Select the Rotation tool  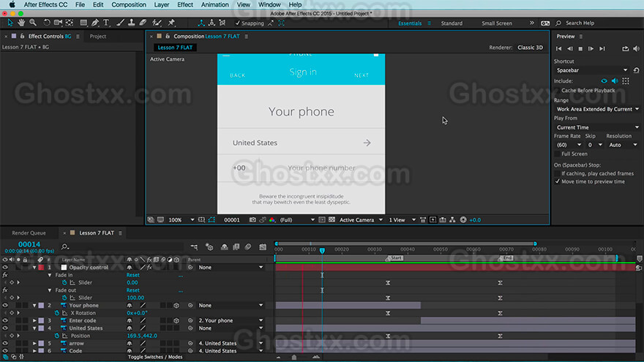47,23
